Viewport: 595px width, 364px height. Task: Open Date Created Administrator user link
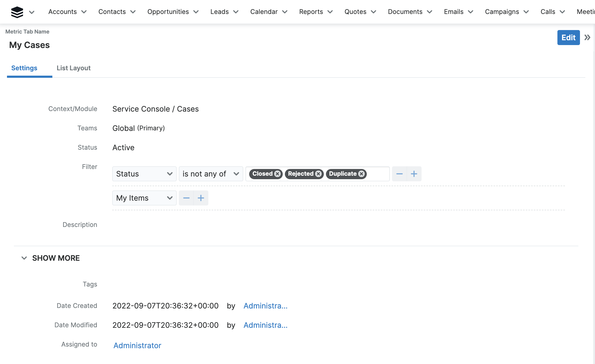pyautogui.click(x=265, y=306)
